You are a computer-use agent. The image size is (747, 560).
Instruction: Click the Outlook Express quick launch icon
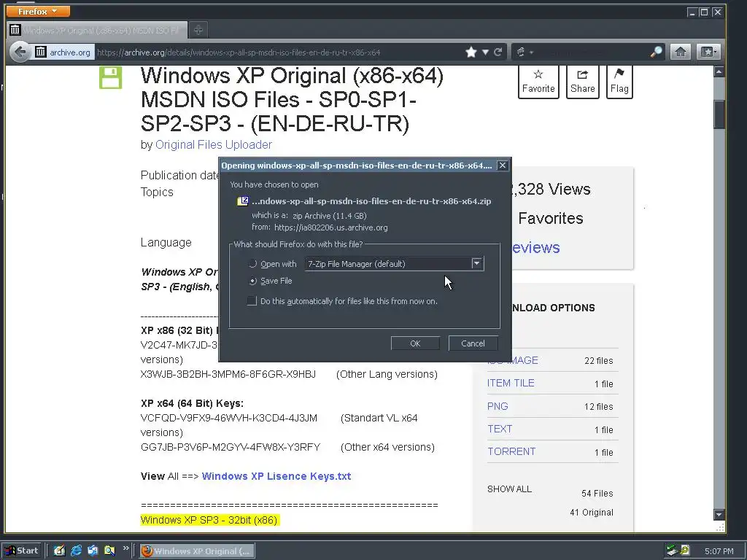tap(93, 551)
